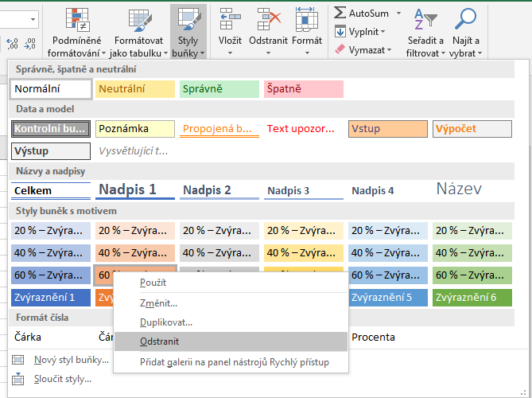
Task: Apply Propojená buňka style
Action: (x=219, y=129)
